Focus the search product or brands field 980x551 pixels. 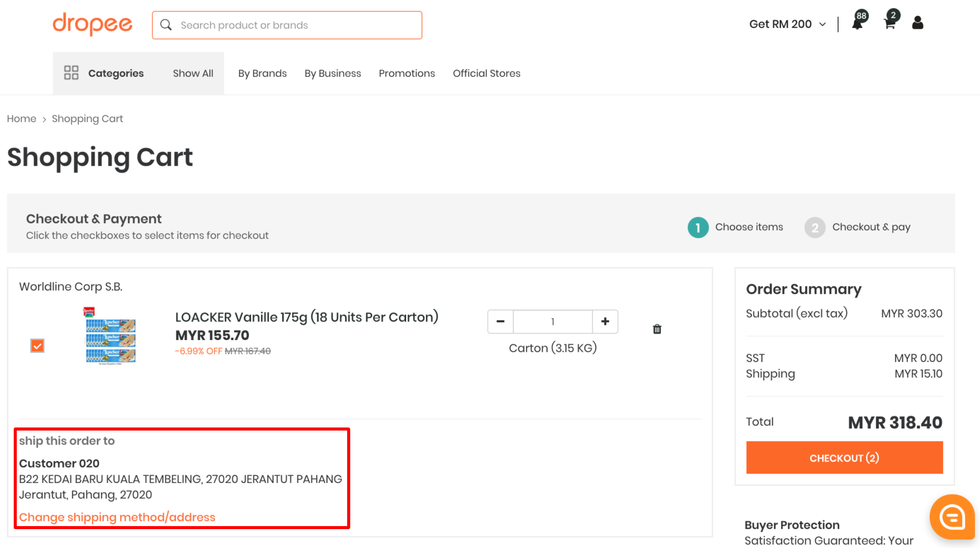point(287,25)
